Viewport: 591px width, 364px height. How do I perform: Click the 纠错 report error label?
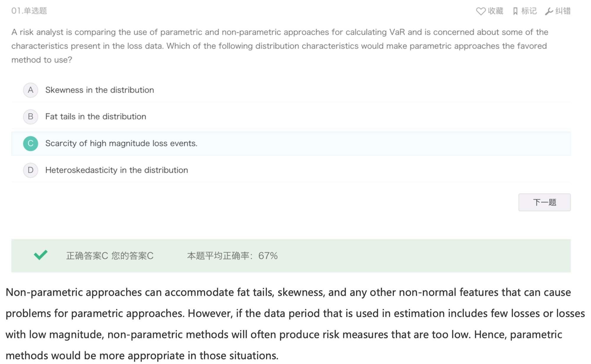(563, 11)
